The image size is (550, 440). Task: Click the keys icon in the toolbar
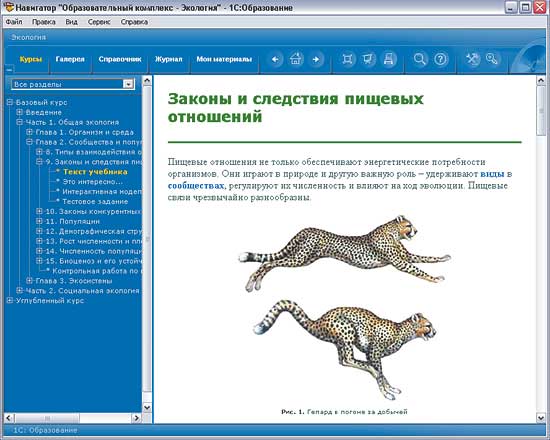pos(492,59)
